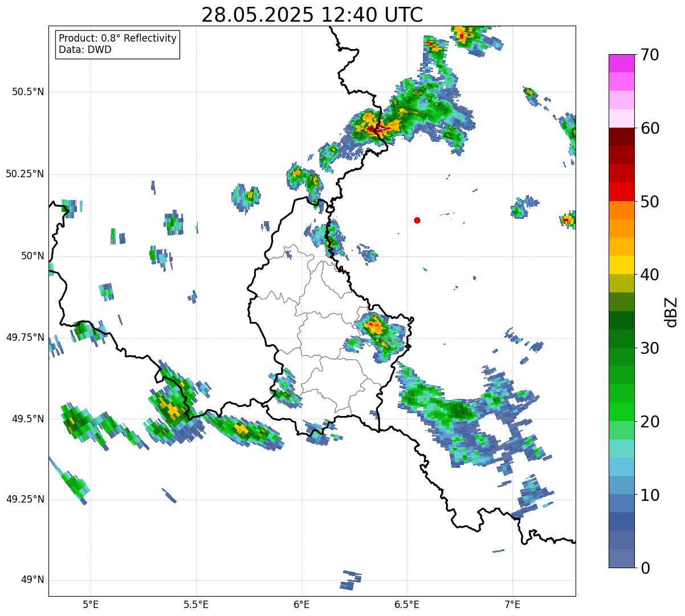Click the longitude label 5°E
The width and height of the screenshot is (685, 616).
click(x=91, y=604)
